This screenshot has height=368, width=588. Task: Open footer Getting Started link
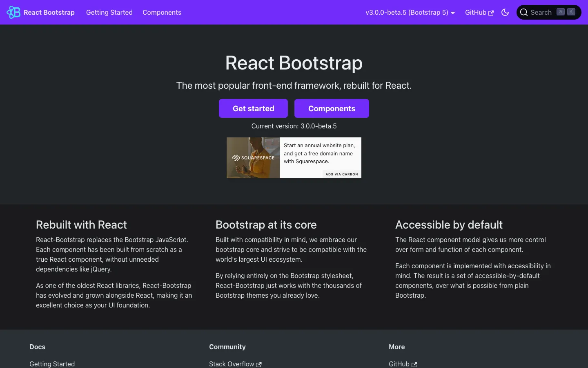[x=52, y=364]
